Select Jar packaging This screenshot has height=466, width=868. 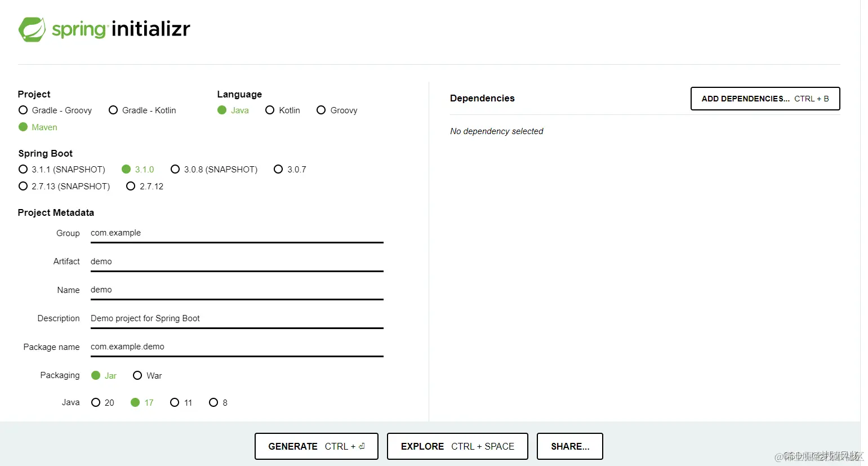click(x=104, y=376)
